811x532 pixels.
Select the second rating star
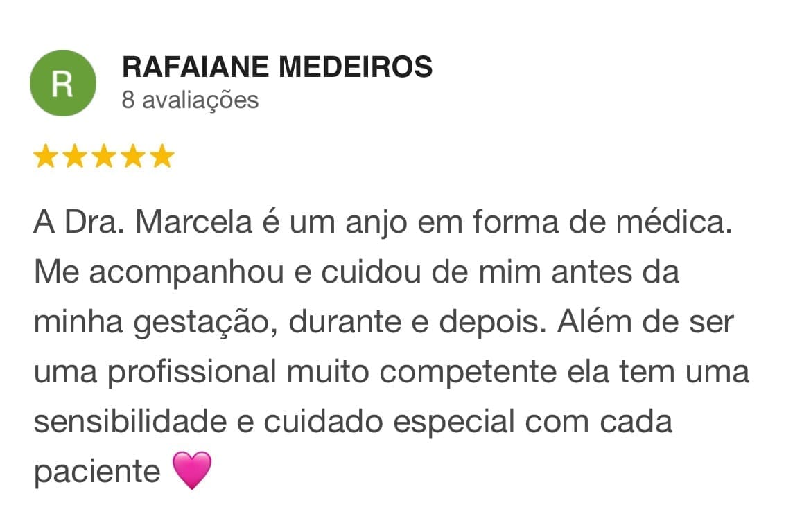pyautogui.click(x=74, y=157)
